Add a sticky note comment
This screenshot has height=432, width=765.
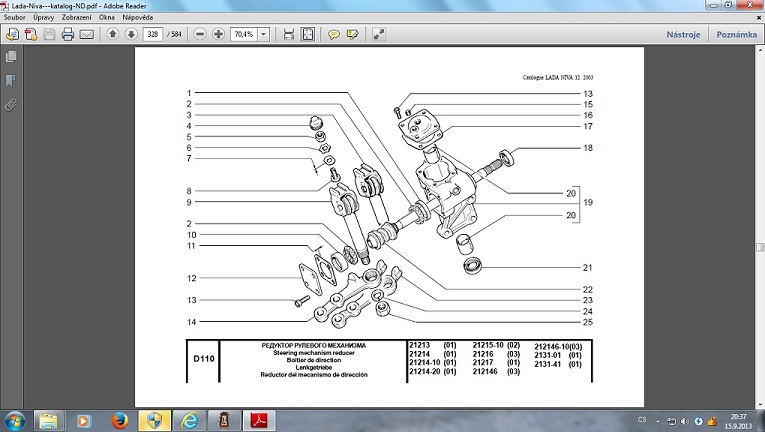(x=334, y=34)
